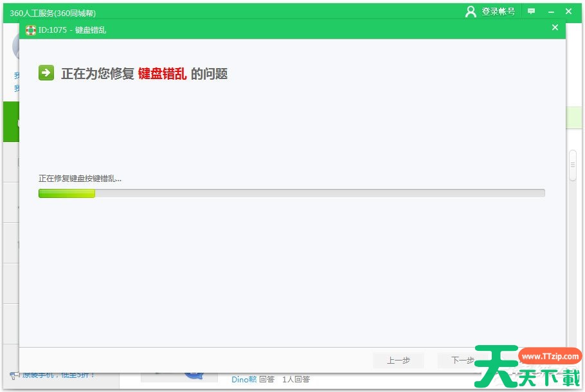Viewport: 585px width, 392px height.
Task: Click the lifebuoy icon beside ID:1075
Action: click(31, 30)
